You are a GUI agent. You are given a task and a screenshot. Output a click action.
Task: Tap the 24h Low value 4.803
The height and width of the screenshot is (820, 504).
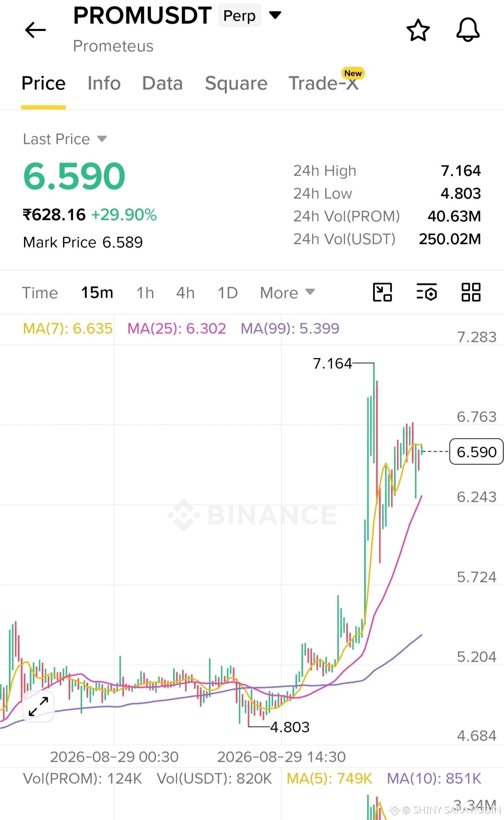pos(461,193)
